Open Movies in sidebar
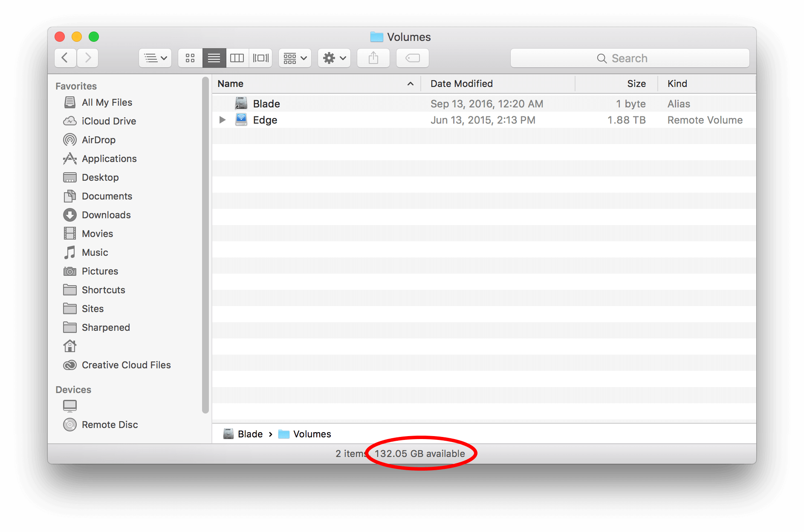 pyautogui.click(x=88, y=234)
